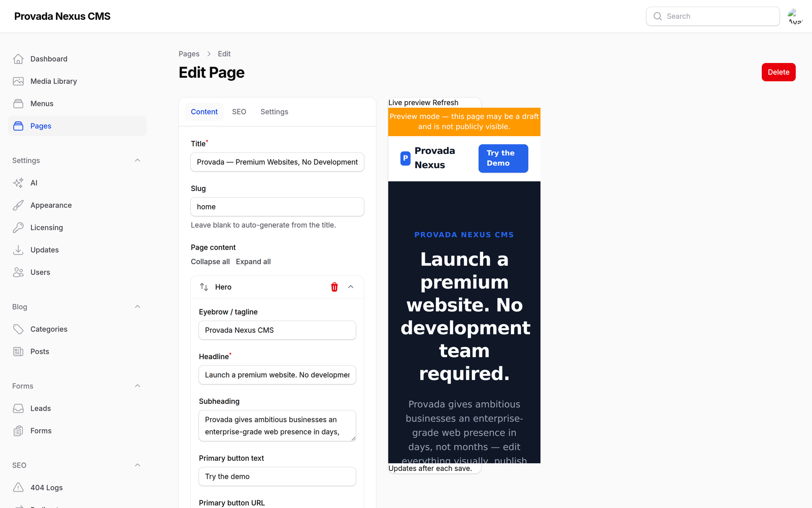Viewport: 812px width, 508px height.
Task: Click into the Slug input field
Action: coord(277,207)
